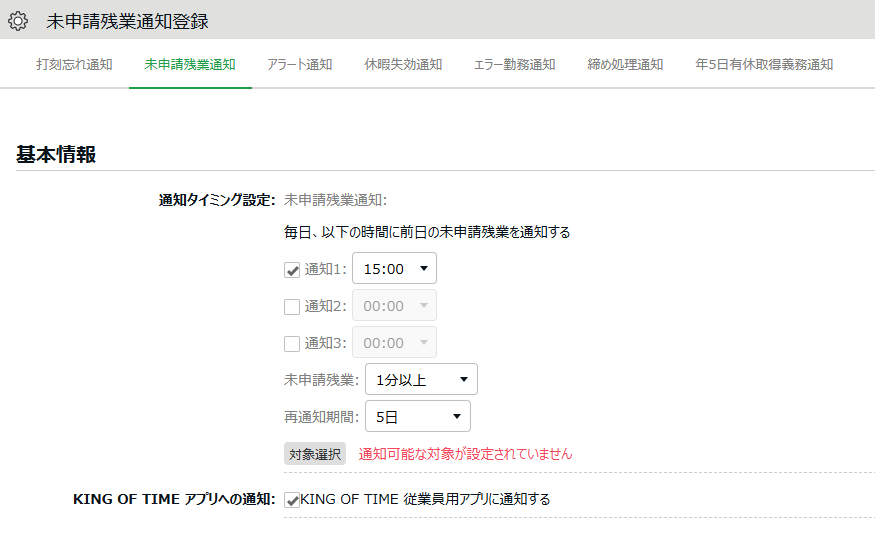Click the disabled 通知2 time dropdown
Screen dimensions: 875x535
(x=395, y=305)
